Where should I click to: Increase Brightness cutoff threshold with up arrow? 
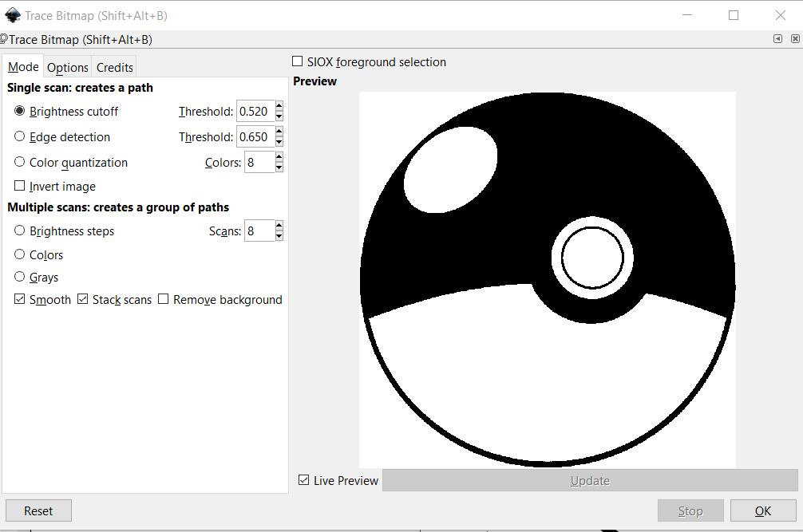click(x=279, y=106)
